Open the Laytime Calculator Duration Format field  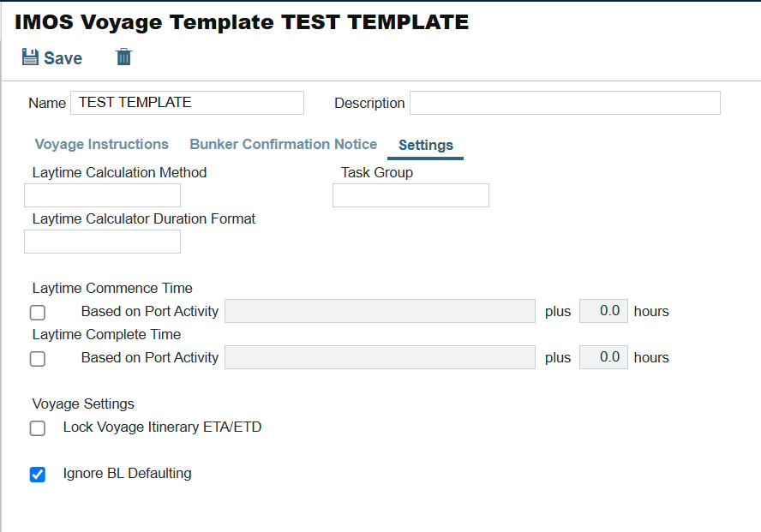click(x=102, y=242)
